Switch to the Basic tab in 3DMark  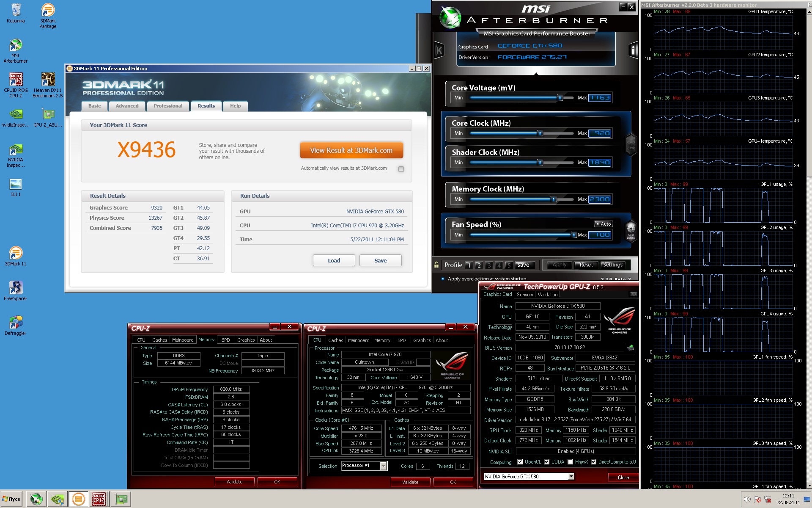point(94,106)
